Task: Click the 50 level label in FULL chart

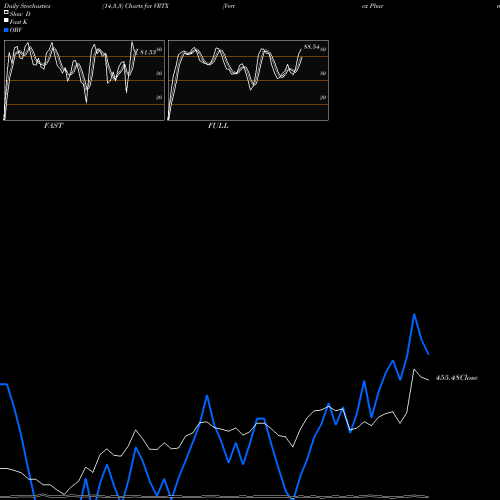Action: [x=323, y=73]
